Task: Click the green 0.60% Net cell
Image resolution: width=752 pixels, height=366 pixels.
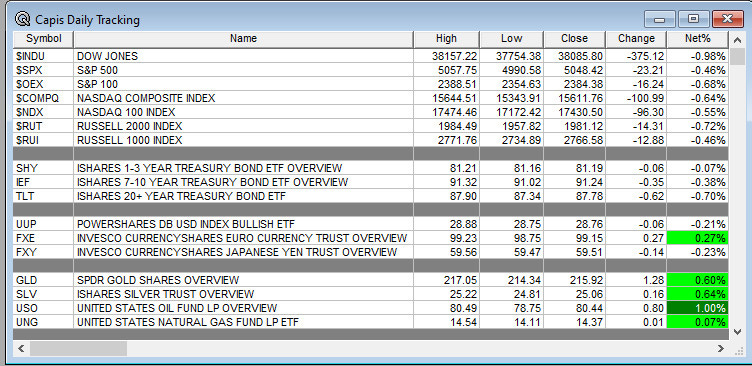Action: point(697,280)
